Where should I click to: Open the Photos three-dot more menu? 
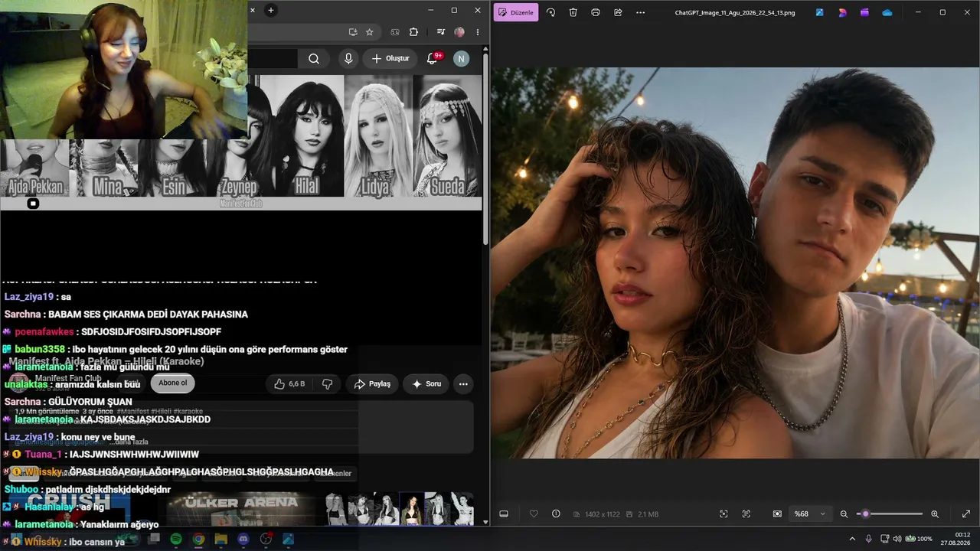(x=641, y=12)
